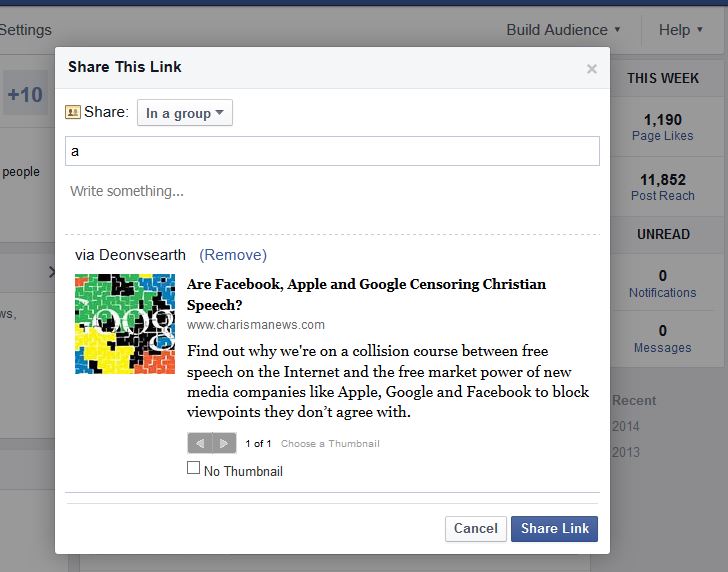This screenshot has width=728, height=572.
Task: Click the Cancel button
Action: [476, 529]
